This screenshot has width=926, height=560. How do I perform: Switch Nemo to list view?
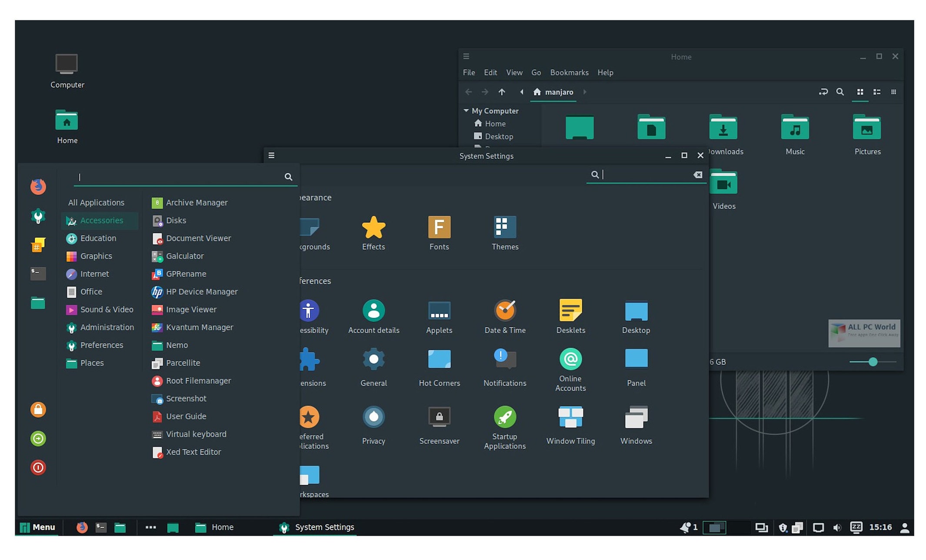pos(876,92)
